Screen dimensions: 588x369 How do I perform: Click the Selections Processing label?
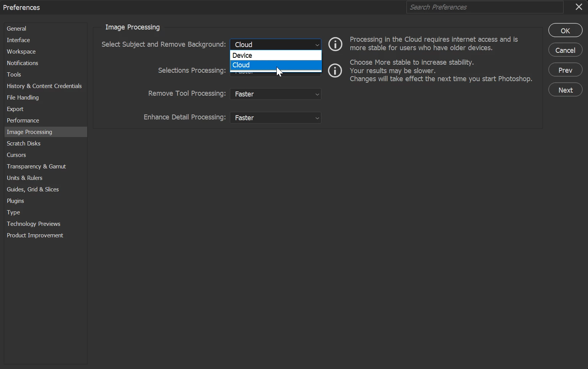coord(192,70)
